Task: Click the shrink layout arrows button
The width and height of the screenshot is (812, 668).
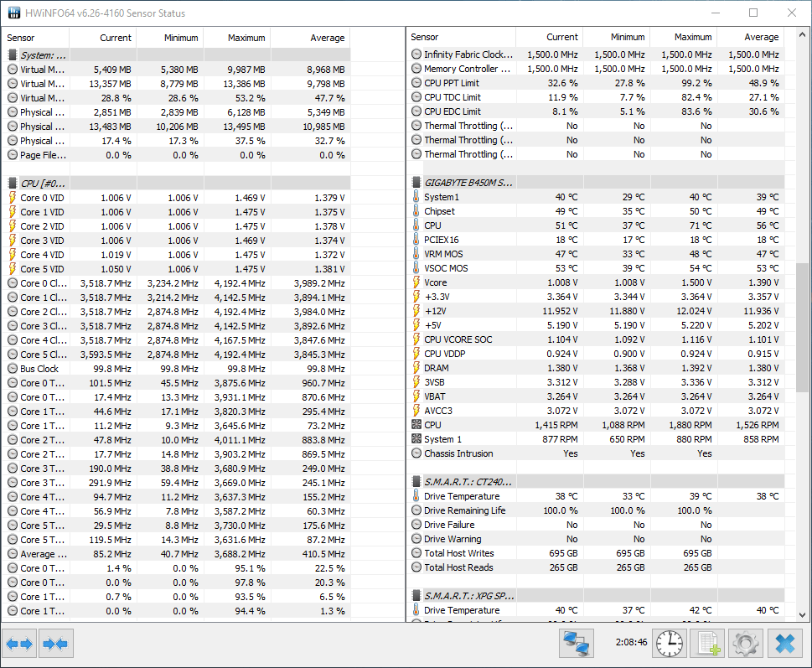Action: pos(55,644)
